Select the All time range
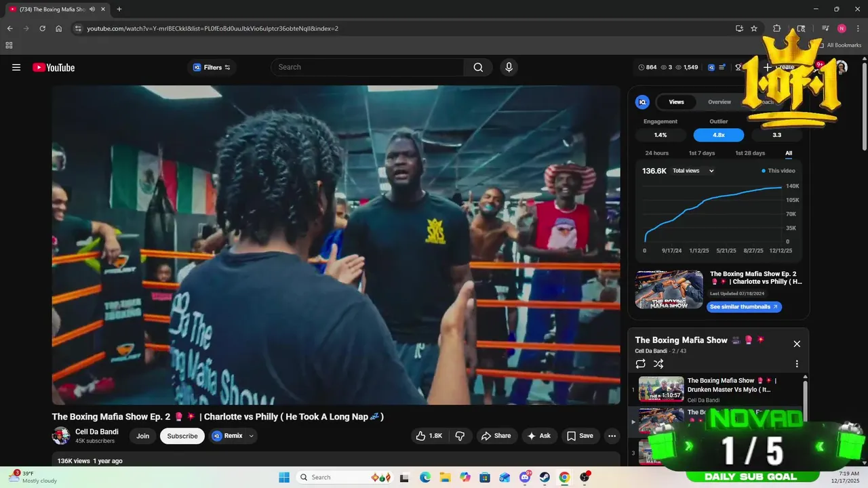 [789, 153]
